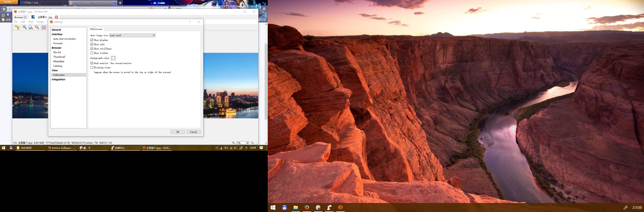Click the zoom in toolbar magnifier
644x212 pixels.
tap(24, 27)
